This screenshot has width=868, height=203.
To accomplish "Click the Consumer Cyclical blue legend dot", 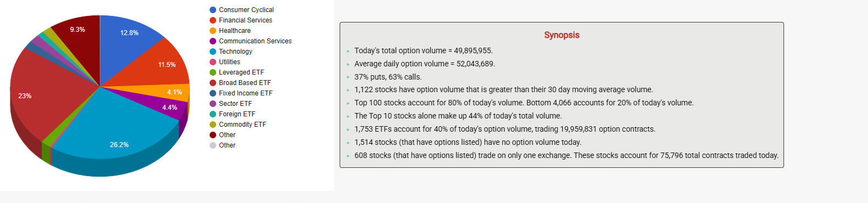I will [x=213, y=10].
